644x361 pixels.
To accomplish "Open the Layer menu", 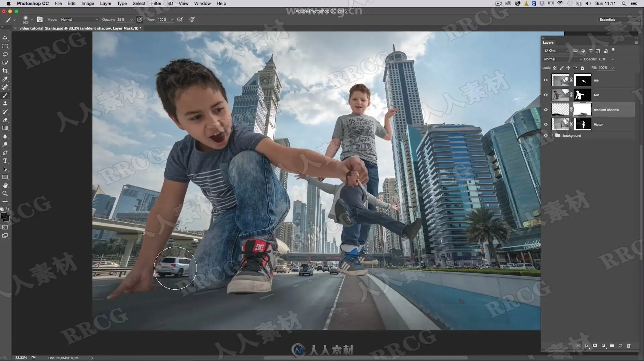I will 105,3.
